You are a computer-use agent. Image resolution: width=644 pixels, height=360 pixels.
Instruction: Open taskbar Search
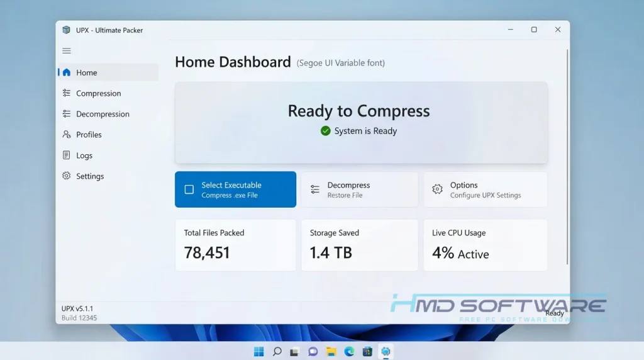point(277,351)
